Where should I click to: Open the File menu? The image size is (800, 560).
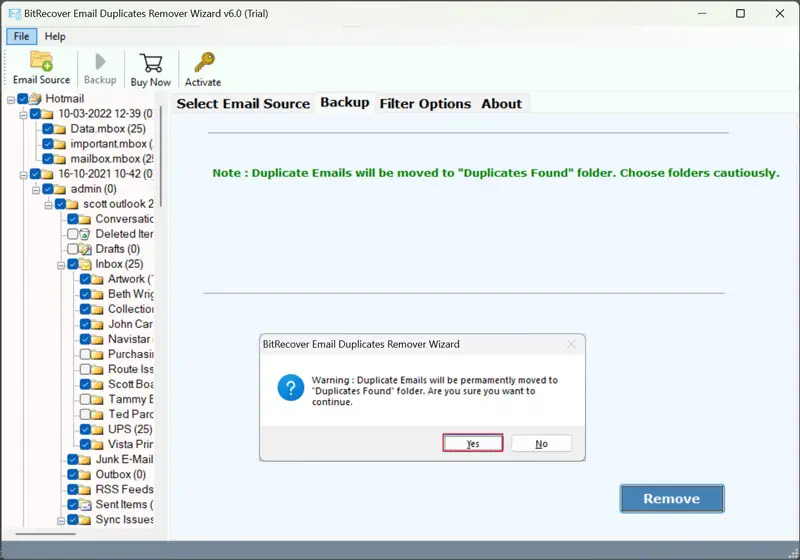pos(21,36)
